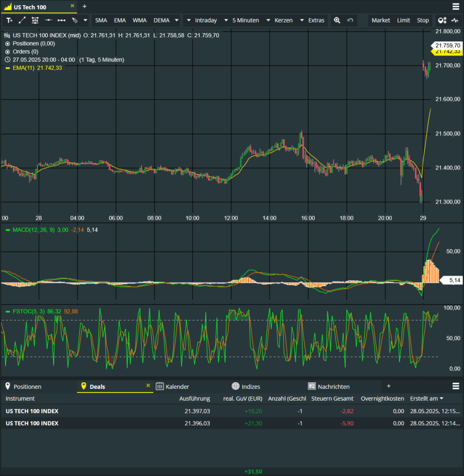
Task: Click the Indizes globe icon
Action: (x=235, y=386)
